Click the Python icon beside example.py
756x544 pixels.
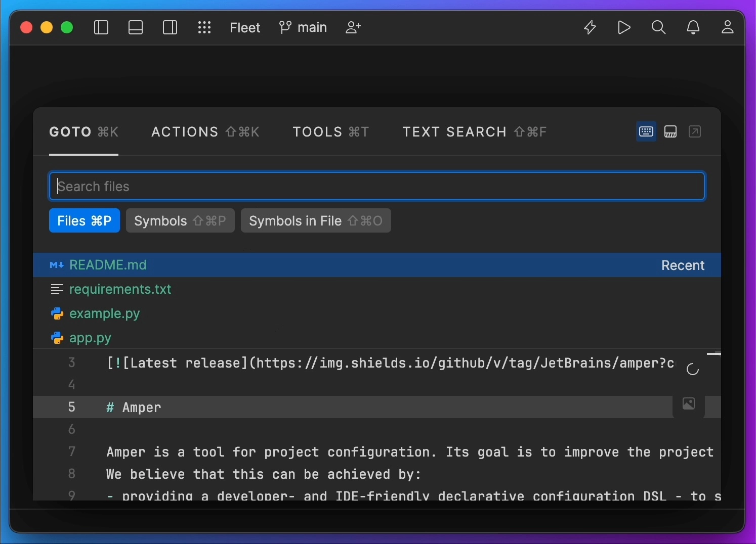click(x=57, y=313)
